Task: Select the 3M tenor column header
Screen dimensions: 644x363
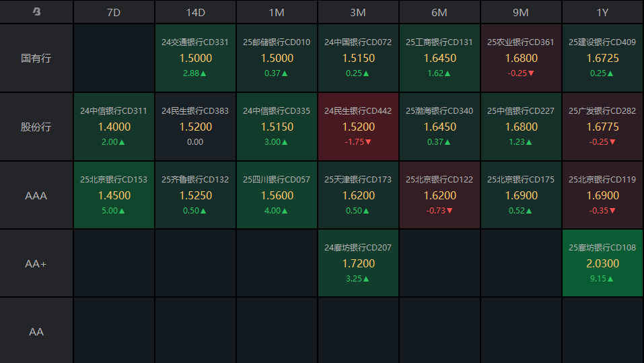Action: (x=358, y=12)
